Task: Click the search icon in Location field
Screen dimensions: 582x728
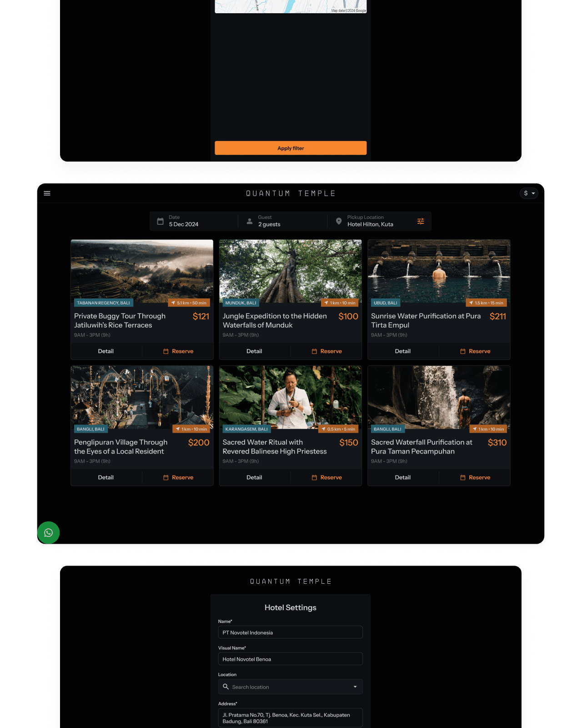Action: click(x=226, y=687)
